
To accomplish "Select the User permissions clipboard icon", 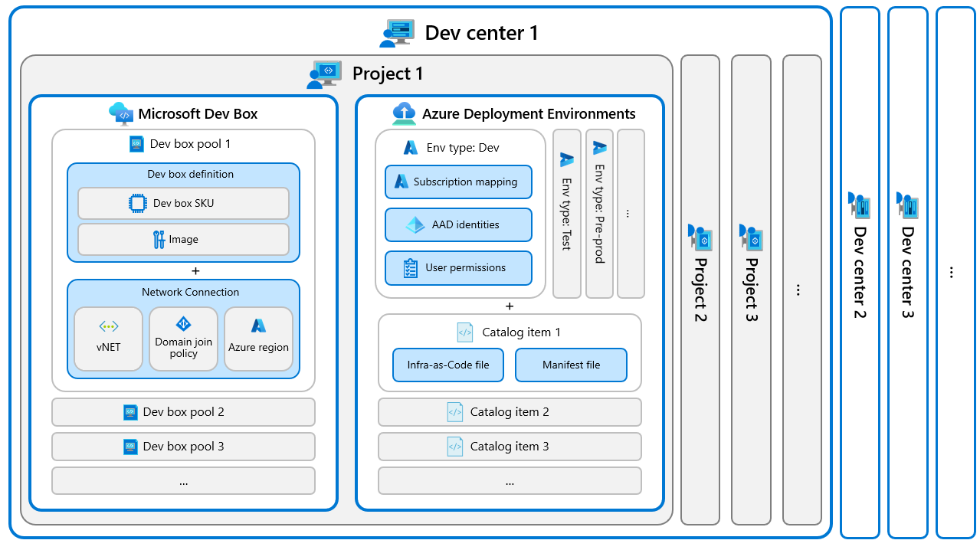I will (x=409, y=267).
